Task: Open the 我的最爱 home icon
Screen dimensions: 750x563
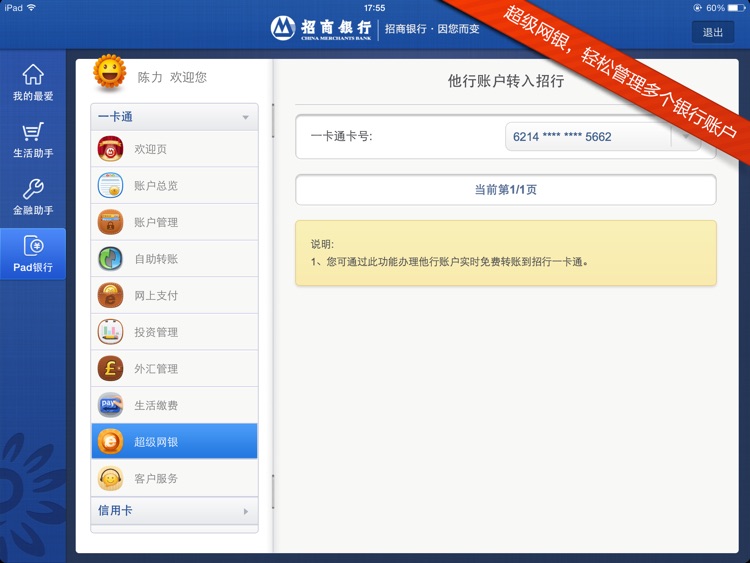Action: click(33, 75)
